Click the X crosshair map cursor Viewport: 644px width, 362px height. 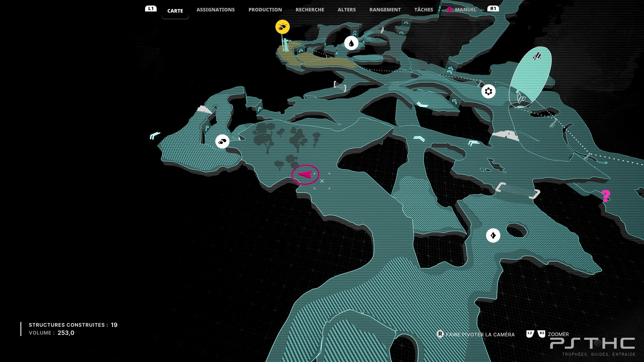(322, 181)
